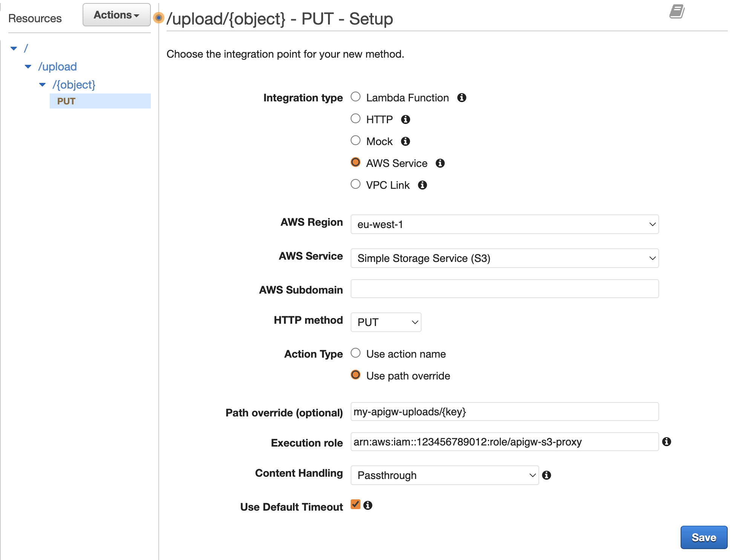The height and width of the screenshot is (560, 733).
Task: Select Use path override action type
Action: (x=356, y=376)
